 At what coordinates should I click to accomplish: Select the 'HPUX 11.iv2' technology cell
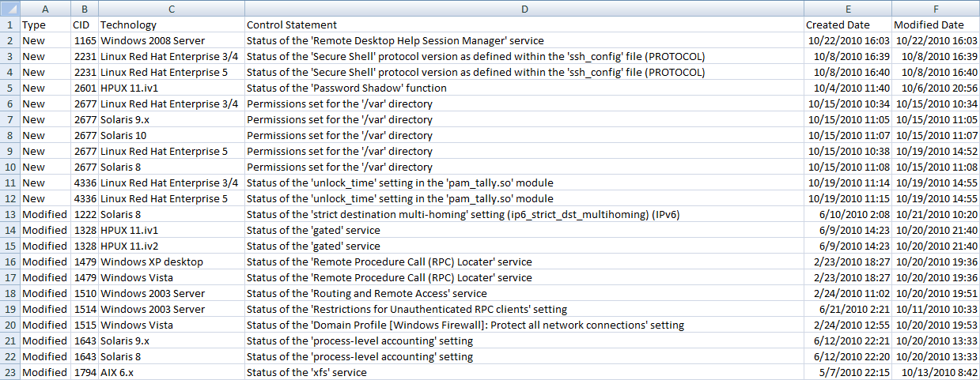point(172,246)
